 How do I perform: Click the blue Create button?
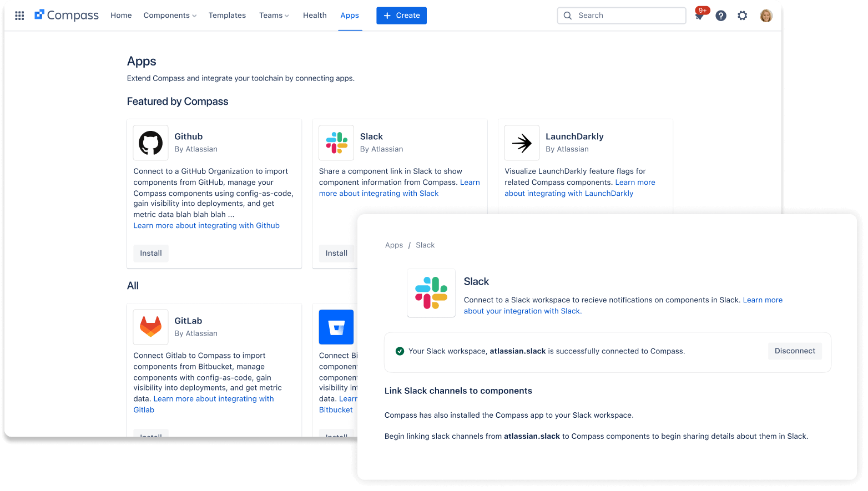(401, 16)
